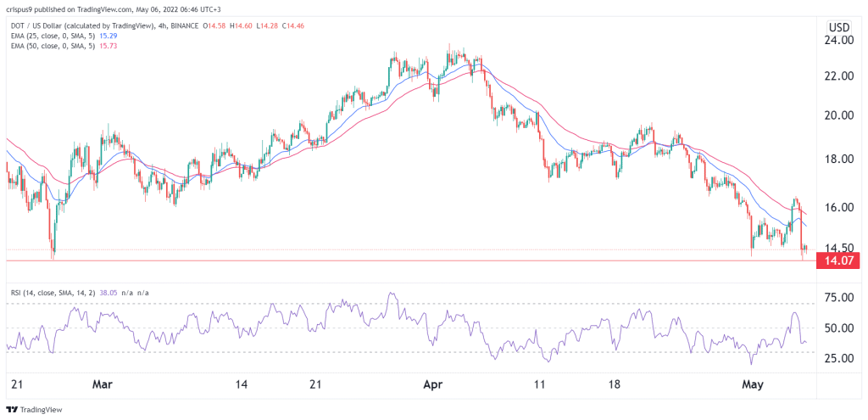
Task: Click the 20.00 level on price scale
Action: click(x=837, y=115)
